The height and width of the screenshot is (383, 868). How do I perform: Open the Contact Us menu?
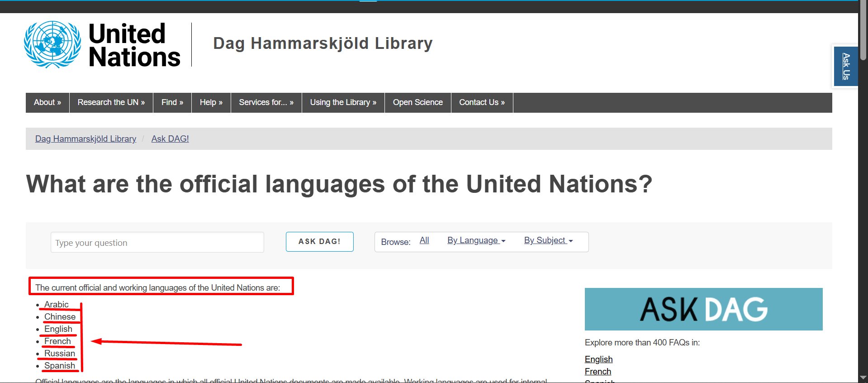pyautogui.click(x=482, y=102)
